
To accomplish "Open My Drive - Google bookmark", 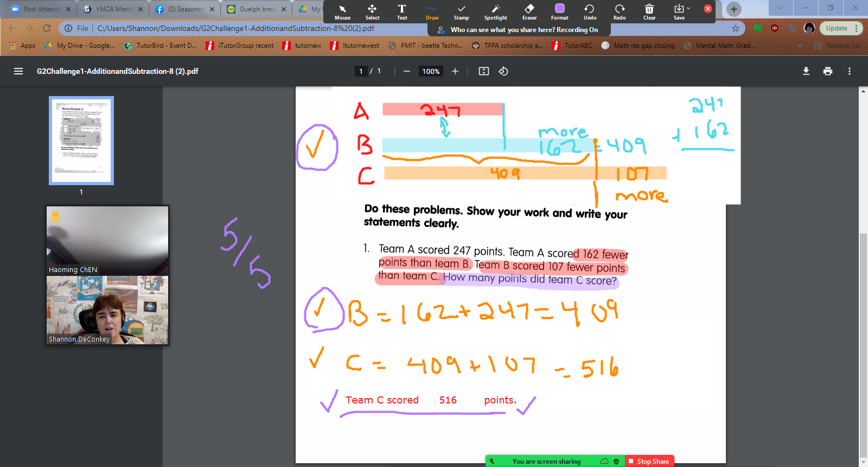I will (x=79, y=46).
